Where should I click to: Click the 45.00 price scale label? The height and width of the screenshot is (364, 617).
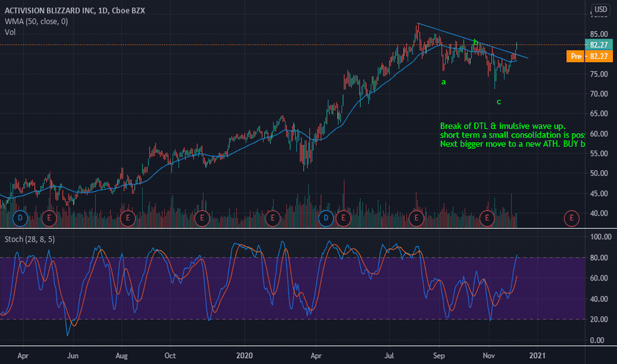[599, 194]
